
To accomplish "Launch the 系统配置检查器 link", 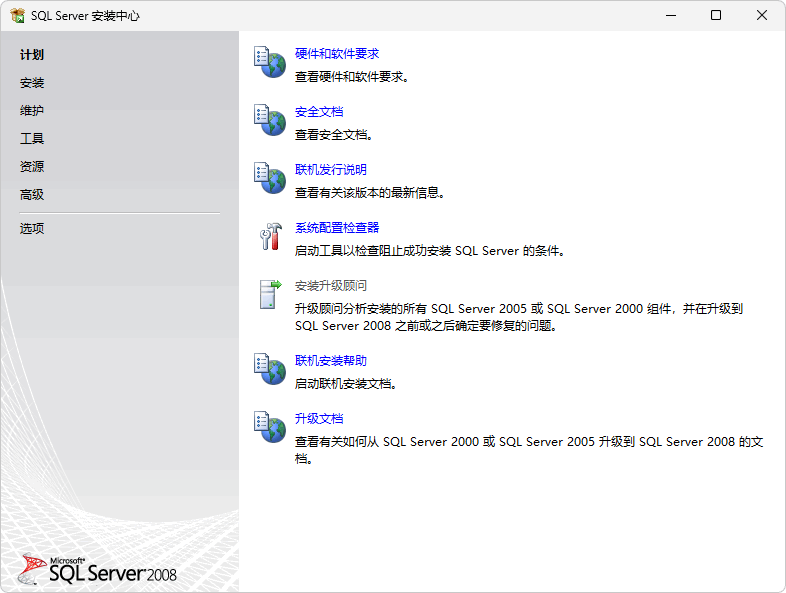I will pyautogui.click(x=337, y=228).
